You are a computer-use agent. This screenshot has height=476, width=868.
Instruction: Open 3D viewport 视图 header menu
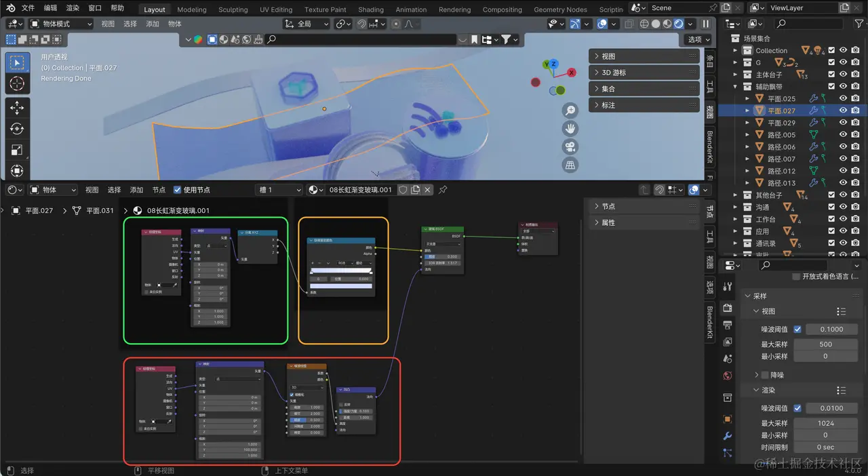[108, 24]
